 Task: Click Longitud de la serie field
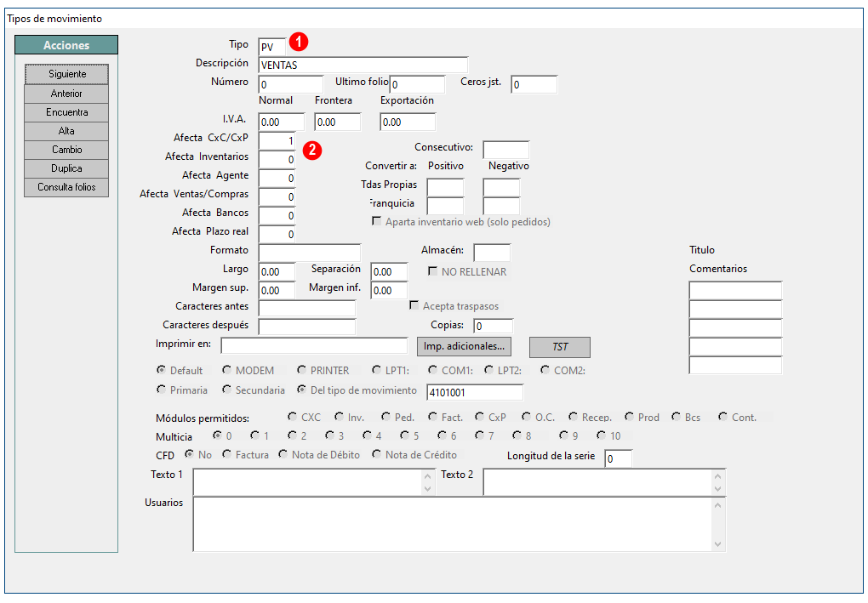618,458
